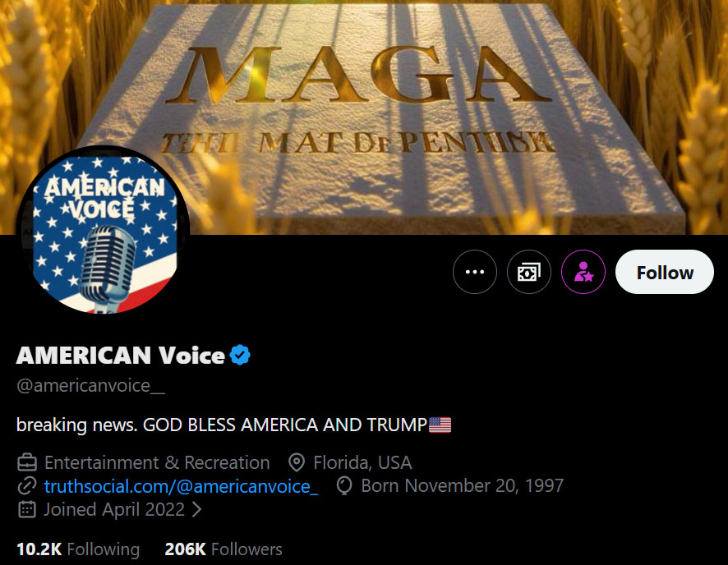This screenshot has width=728, height=565.
Task: Click the link chain icon
Action: click(27, 485)
